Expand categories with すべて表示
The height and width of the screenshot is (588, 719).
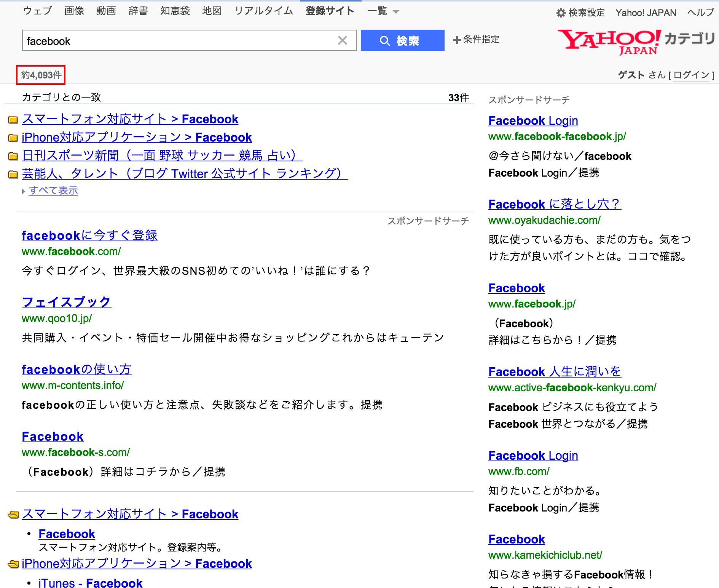53,191
